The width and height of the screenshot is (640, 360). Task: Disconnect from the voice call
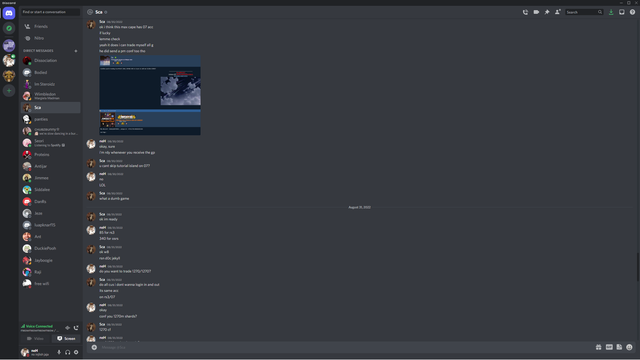[76, 328]
